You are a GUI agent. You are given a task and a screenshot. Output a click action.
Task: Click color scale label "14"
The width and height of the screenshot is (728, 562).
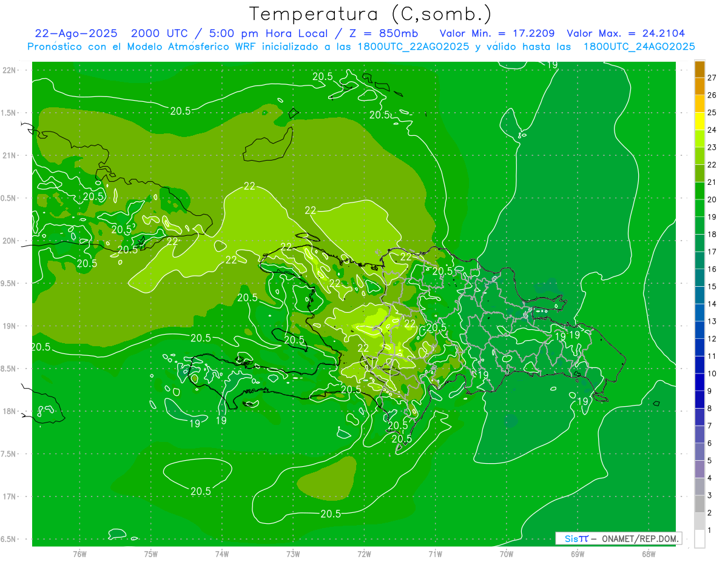pos(712,304)
